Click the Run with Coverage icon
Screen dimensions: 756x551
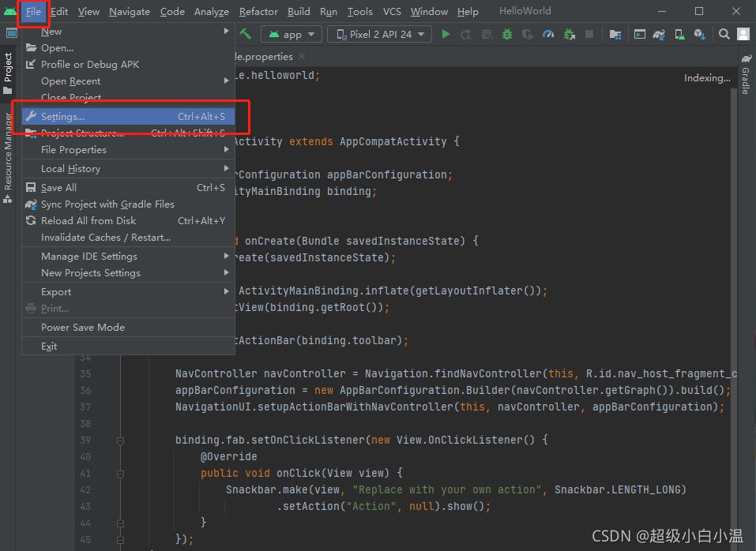(528, 34)
